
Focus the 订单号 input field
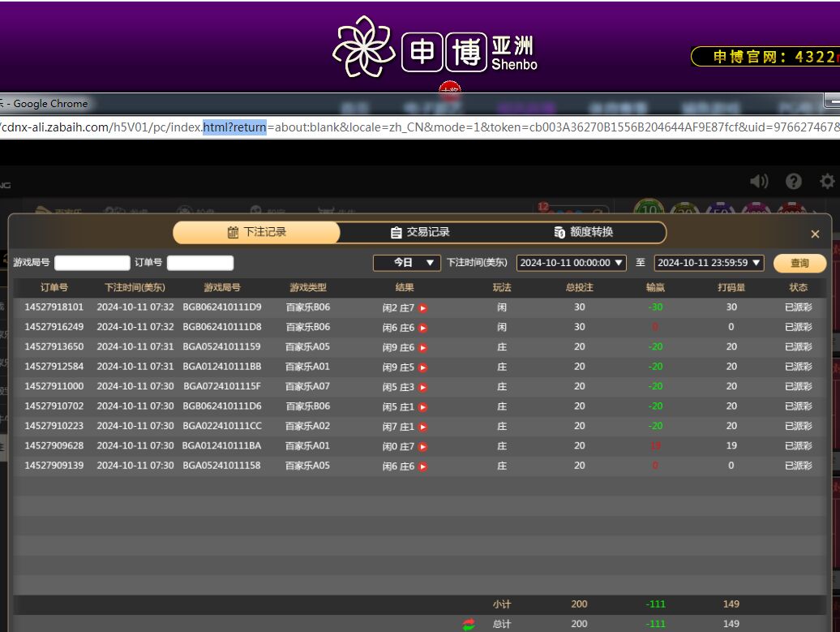200,263
